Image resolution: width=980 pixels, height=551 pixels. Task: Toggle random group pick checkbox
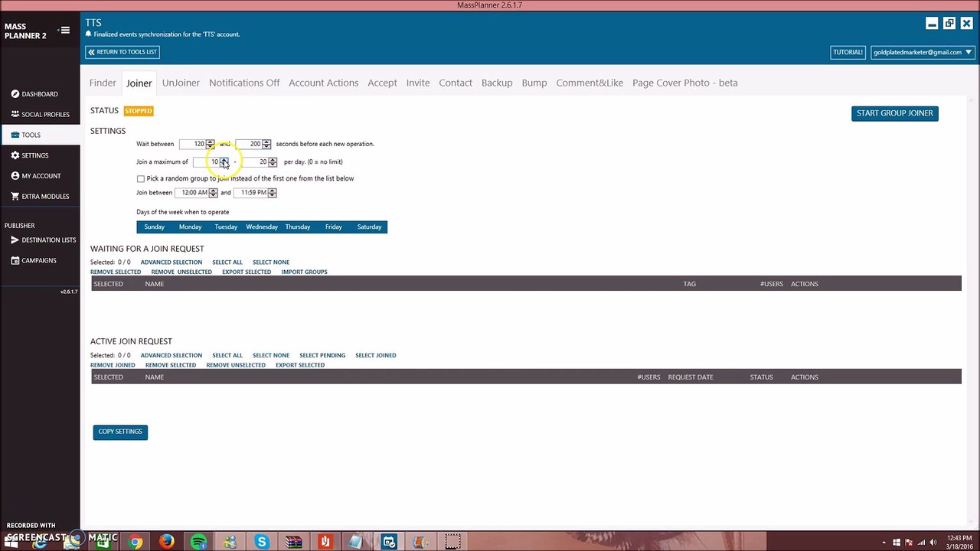(141, 179)
